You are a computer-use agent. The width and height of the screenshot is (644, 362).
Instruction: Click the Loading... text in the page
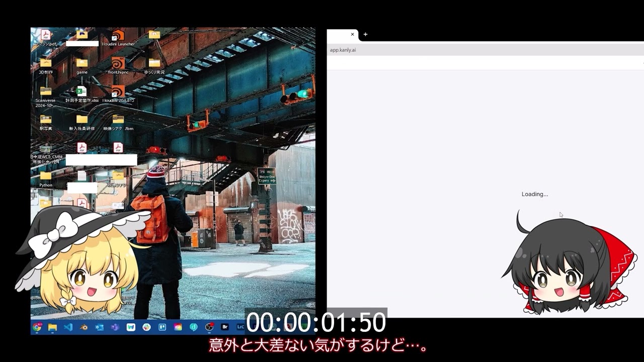click(535, 194)
